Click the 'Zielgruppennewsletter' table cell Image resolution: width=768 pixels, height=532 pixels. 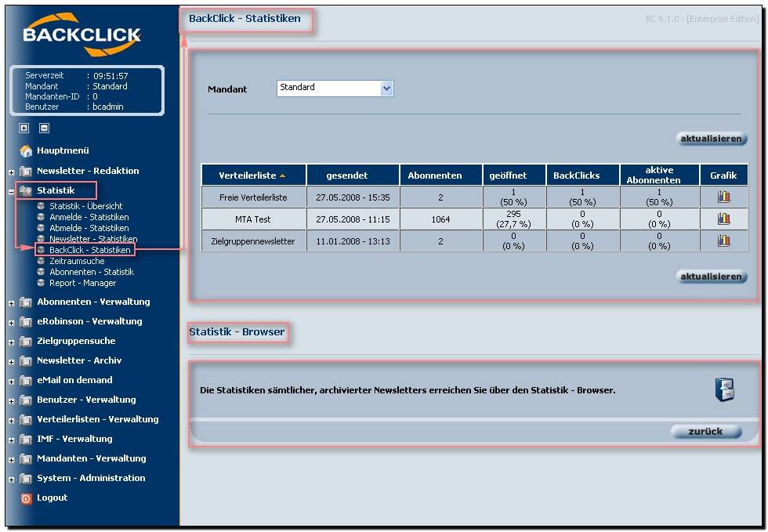254,241
